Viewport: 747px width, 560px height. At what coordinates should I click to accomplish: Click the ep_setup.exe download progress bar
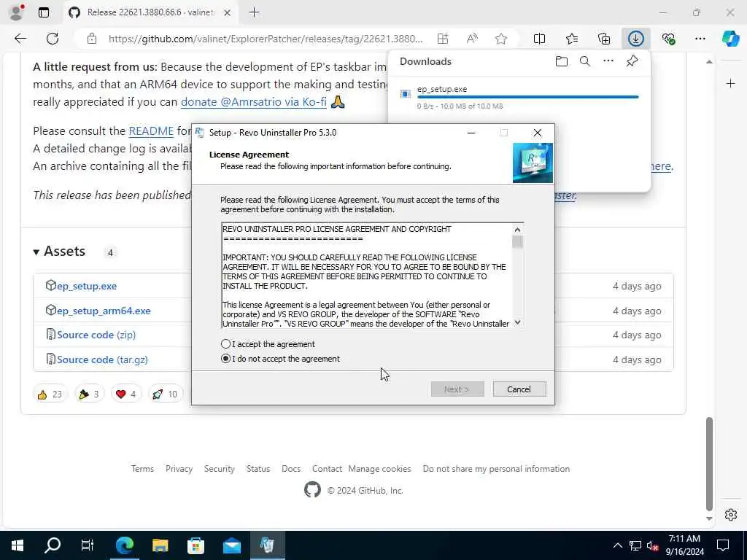(x=528, y=97)
